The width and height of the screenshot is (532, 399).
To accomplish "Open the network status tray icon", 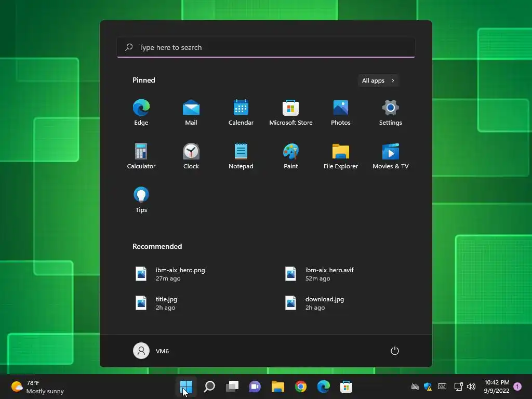I will point(458,387).
